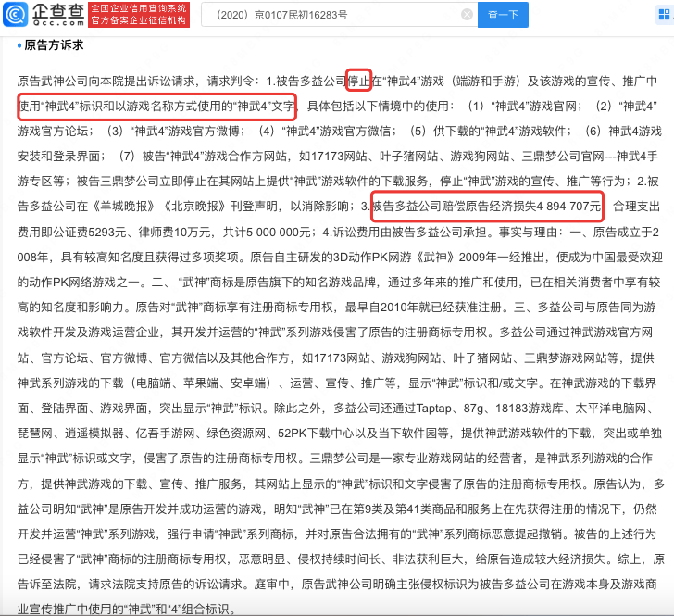
Task: Click the text 律师费10万元
Action: pyautogui.click(x=174, y=233)
